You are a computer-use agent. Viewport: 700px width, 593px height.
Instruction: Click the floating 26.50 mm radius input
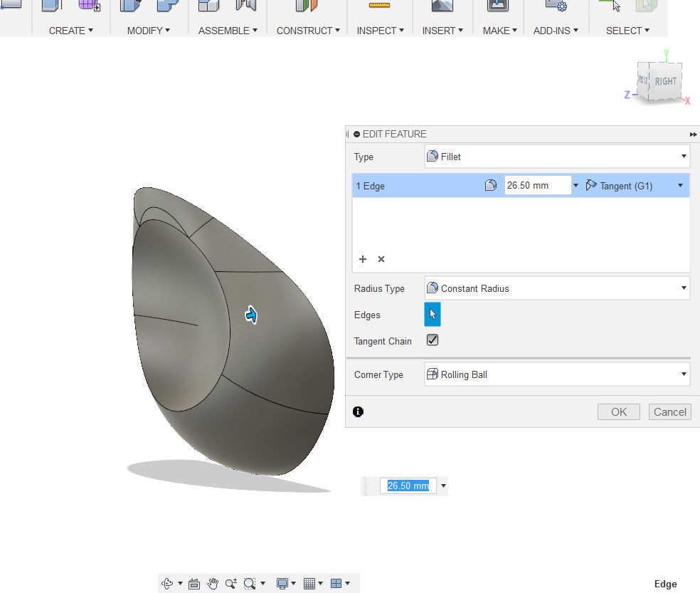click(408, 486)
